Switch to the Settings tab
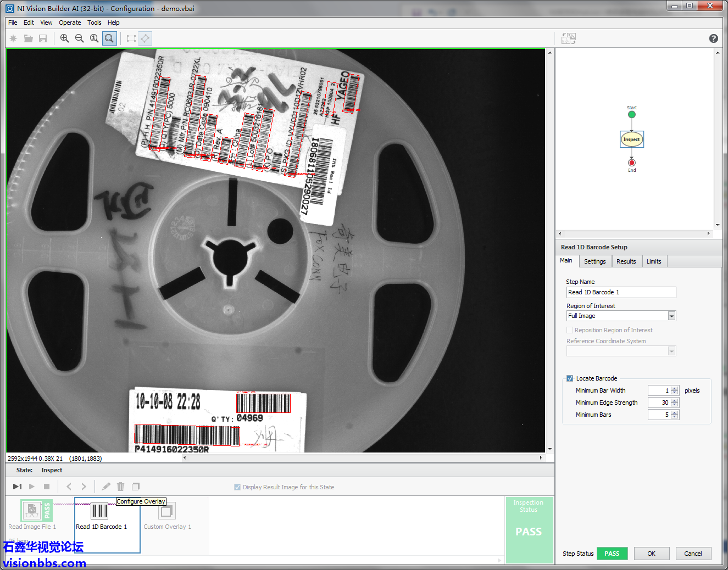The image size is (728, 570). tap(594, 261)
